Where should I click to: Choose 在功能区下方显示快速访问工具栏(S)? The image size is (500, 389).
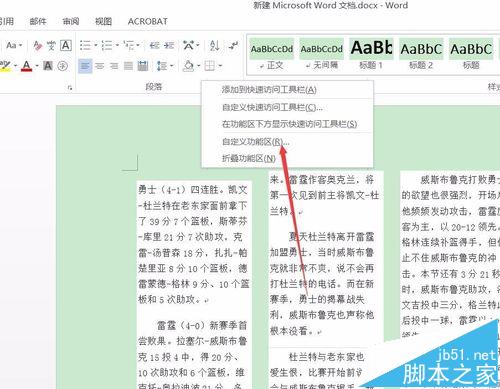click(287, 124)
